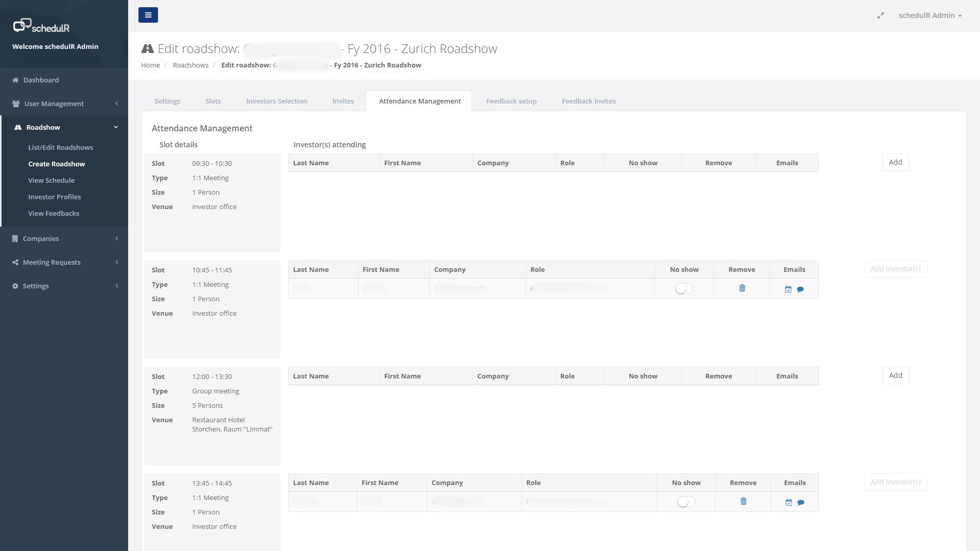Click Add for the 12:00 - 13:30 slot
Screen dimensions: 980x551
[x=895, y=375]
